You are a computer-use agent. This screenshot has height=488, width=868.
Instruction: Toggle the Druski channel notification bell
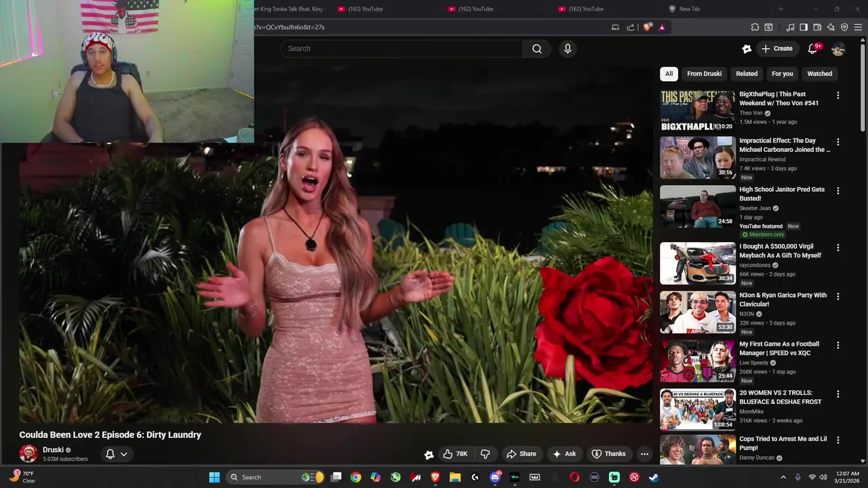110,454
